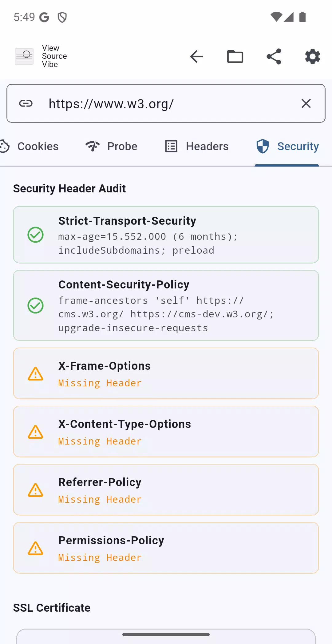
Task: Tap the back arrow icon
Action: point(196,56)
